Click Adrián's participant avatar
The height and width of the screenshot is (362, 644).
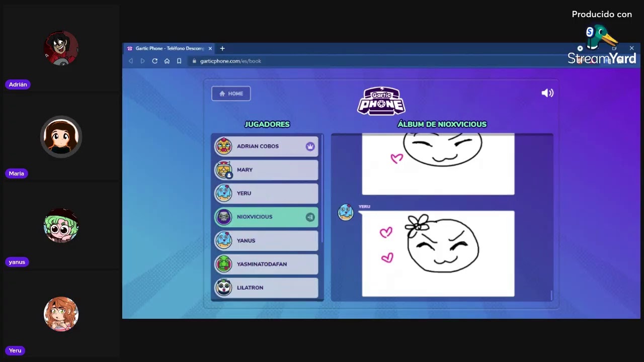tap(61, 48)
